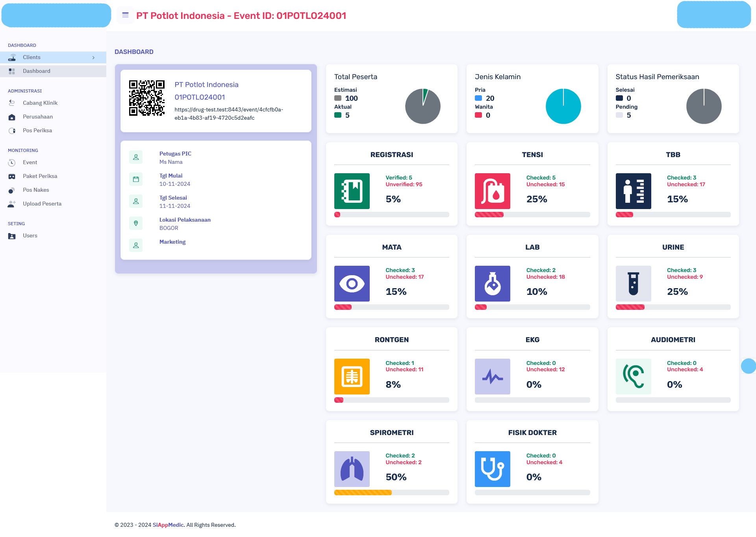This screenshot has height=537, width=756.
Task: Click the Upload Peserta icon
Action: pyautogui.click(x=12, y=204)
